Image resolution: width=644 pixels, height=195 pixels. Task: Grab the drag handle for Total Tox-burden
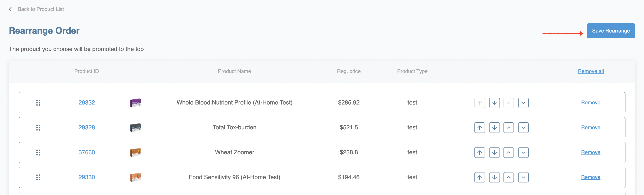pos(38,128)
